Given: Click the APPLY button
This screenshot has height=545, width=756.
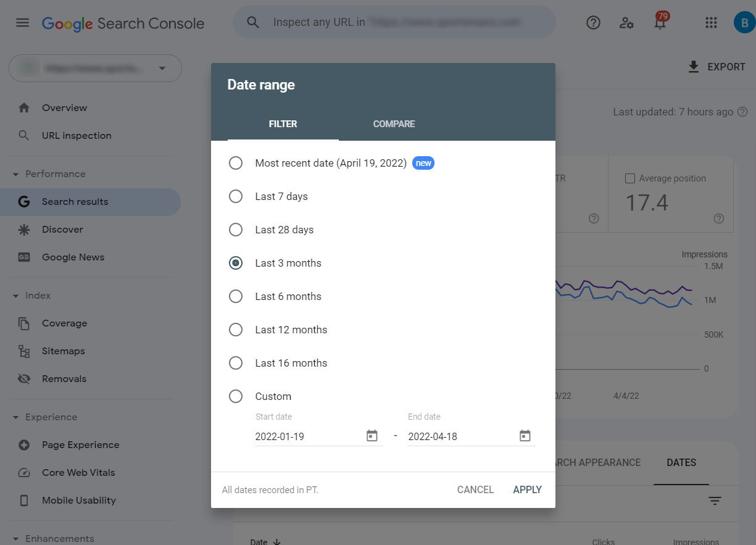Looking at the screenshot, I should [527, 489].
